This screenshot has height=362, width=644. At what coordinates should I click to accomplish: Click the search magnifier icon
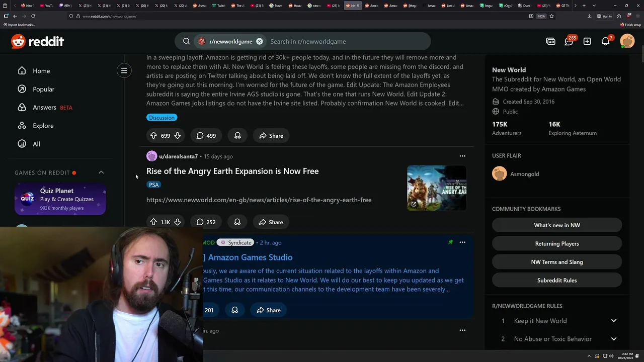coord(187,41)
